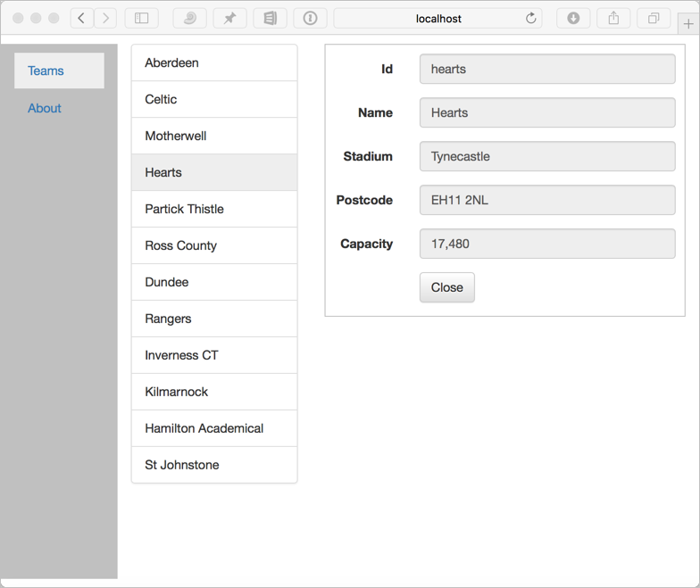Open the Teams navigation item
Screen dimensions: 700x588
[x=59, y=70]
